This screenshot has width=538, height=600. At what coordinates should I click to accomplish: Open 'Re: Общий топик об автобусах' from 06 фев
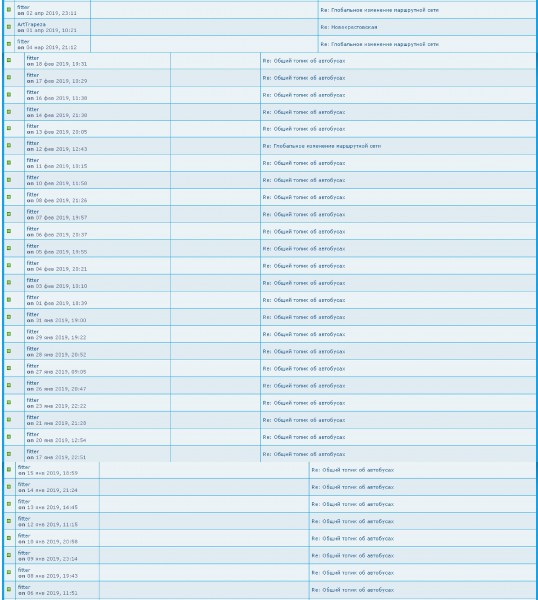pos(304,232)
